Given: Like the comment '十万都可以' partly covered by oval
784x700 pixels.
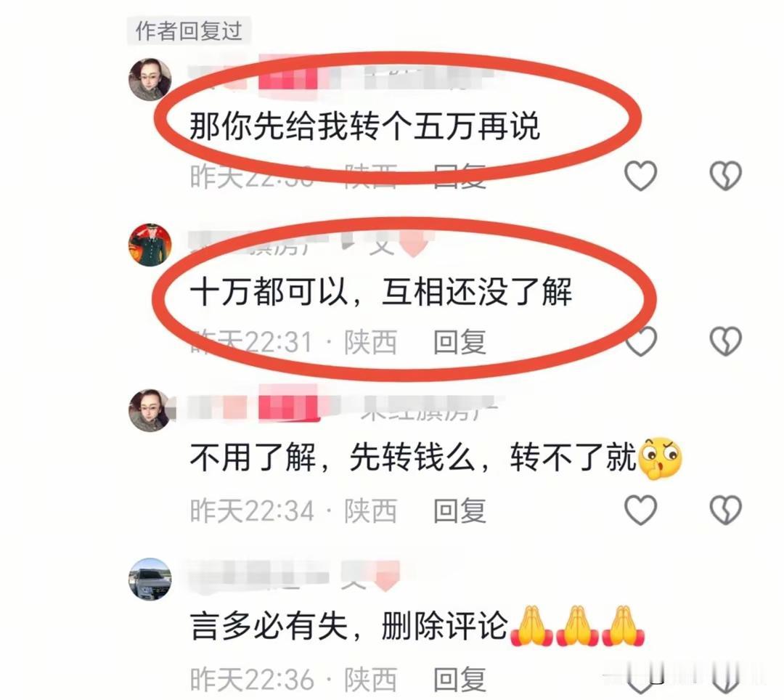Looking at the screenshot, I should pos(642,342).
